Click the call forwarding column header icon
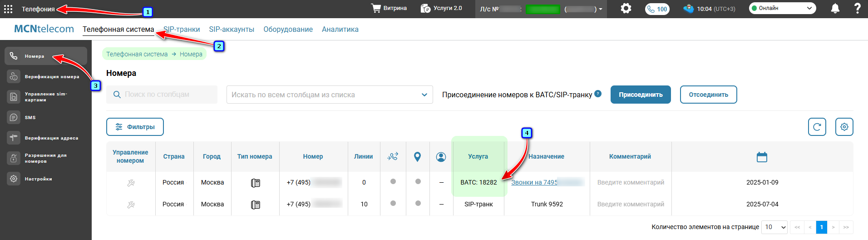This screenshot has height=240, width=868. 393,156
